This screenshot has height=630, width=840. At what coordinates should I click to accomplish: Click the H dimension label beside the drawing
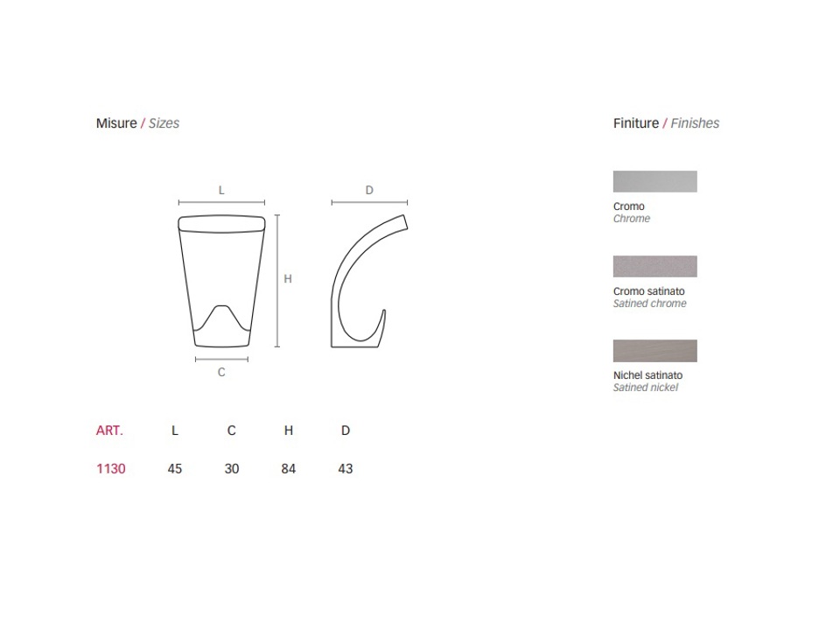pos(288,279)
